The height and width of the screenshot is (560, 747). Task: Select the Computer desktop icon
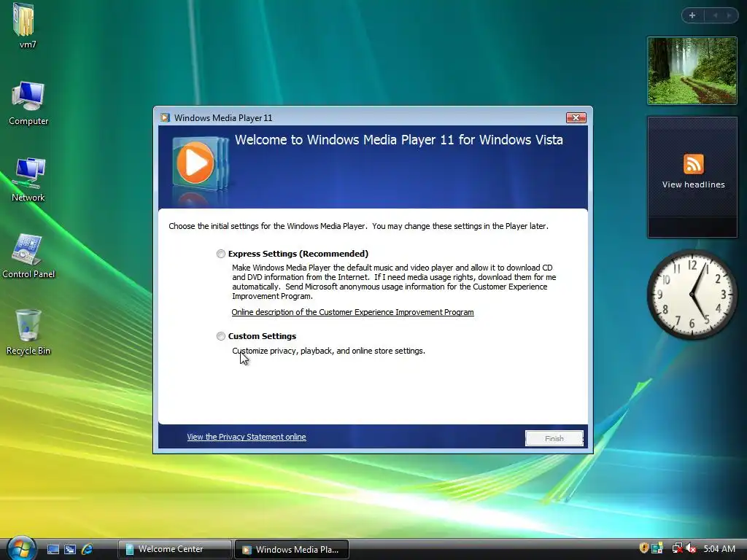coord(28,104)
